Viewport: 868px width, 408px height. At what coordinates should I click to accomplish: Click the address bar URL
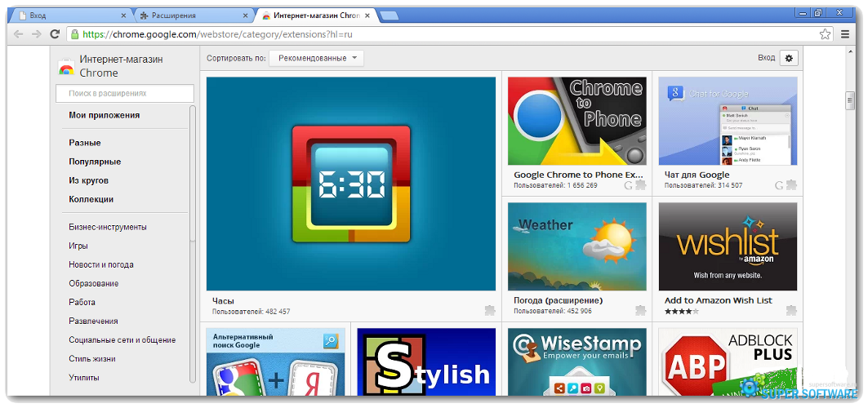[x=217, y=34]
